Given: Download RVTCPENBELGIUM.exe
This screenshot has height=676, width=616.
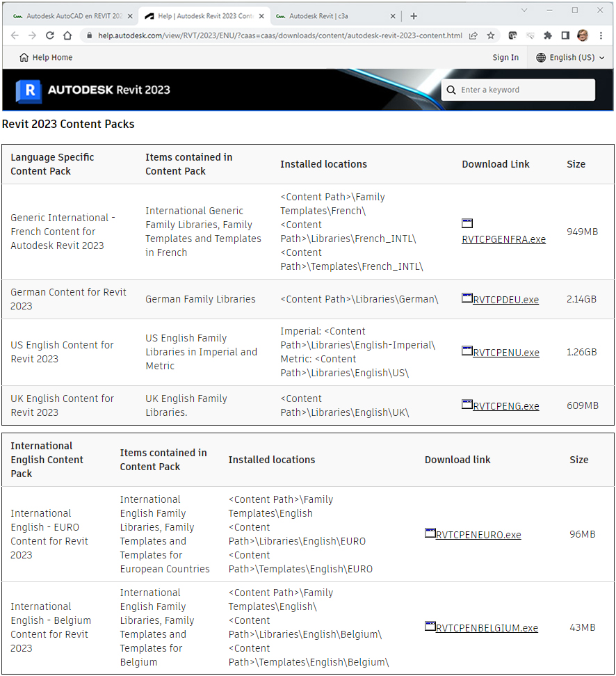Looking at the screenshot, I should (x=487, y=628).
